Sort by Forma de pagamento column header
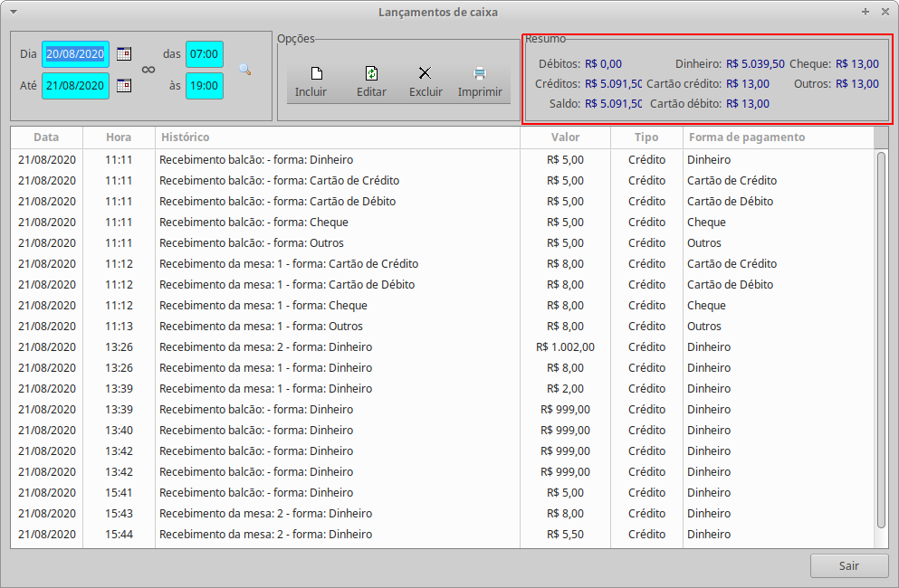 778,138
